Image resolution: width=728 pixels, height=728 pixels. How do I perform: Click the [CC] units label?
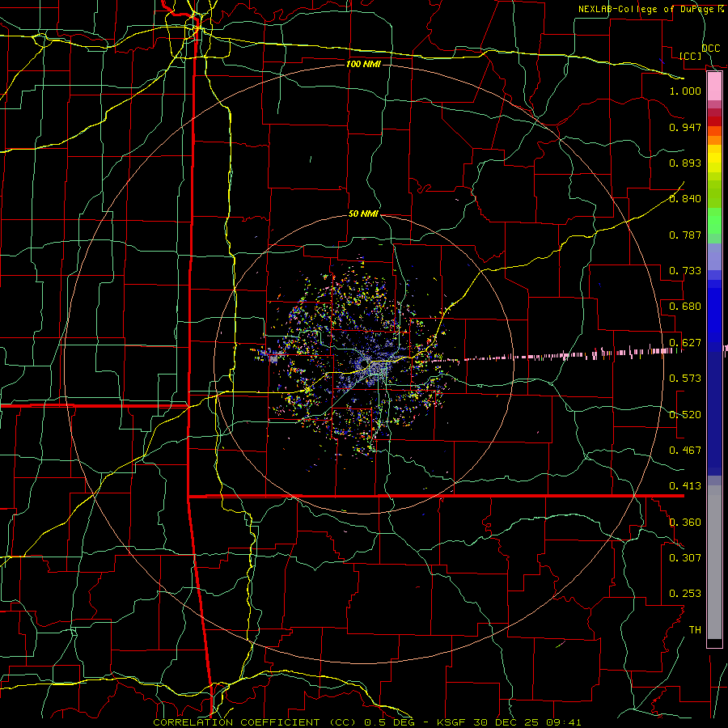click(691, 56)
